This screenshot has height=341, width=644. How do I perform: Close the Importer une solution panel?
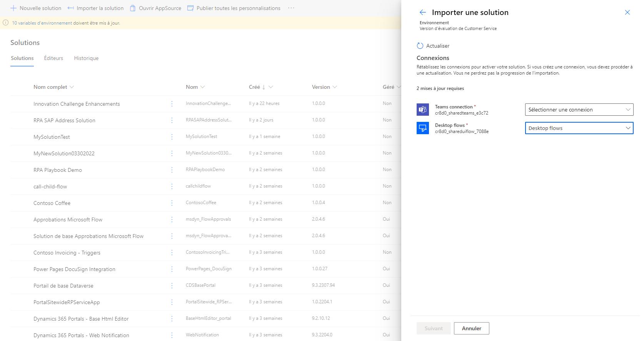click(627, 12)
